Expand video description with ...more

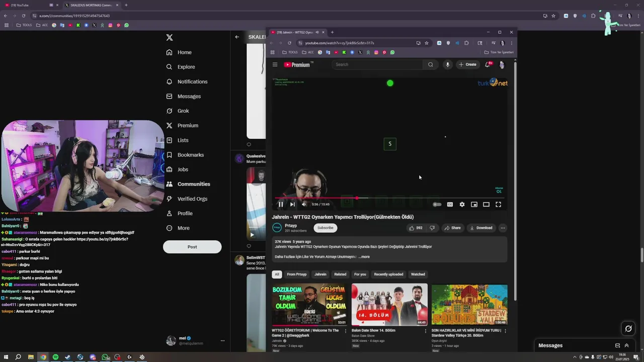coord(364,257)
